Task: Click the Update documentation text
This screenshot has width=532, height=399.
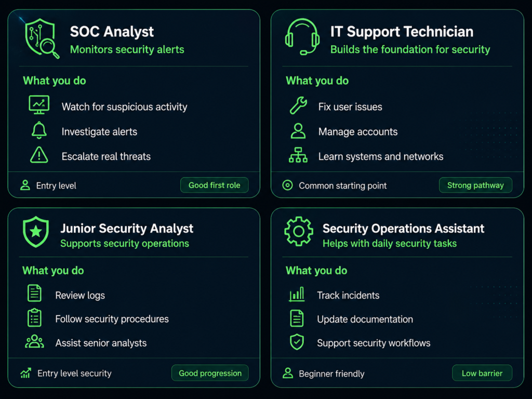Action: click(365, 320)
